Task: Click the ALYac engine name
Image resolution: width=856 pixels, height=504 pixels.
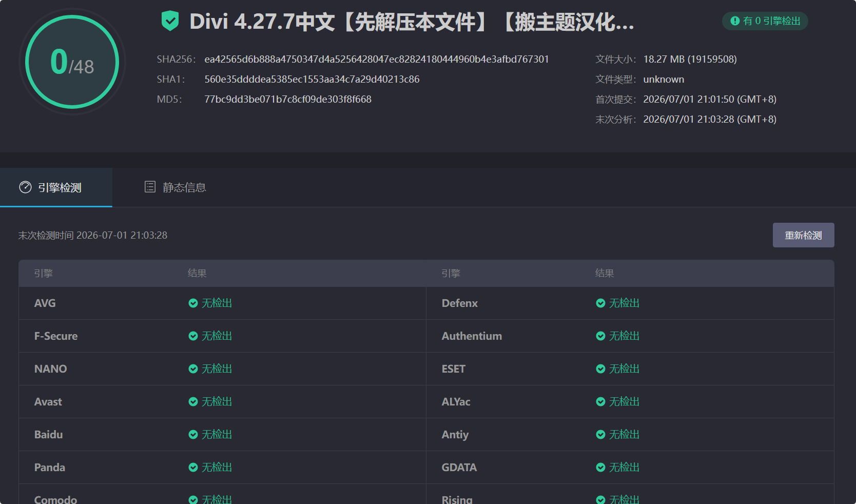Action: (456, 402)
